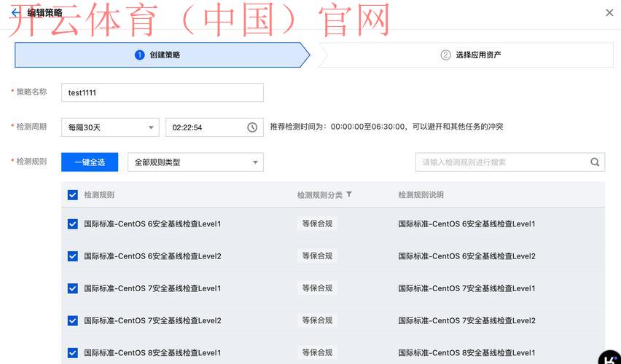621x364 pixels.
Task: Click description cell for CentOS 7 Level1
Action: [466, 288]
